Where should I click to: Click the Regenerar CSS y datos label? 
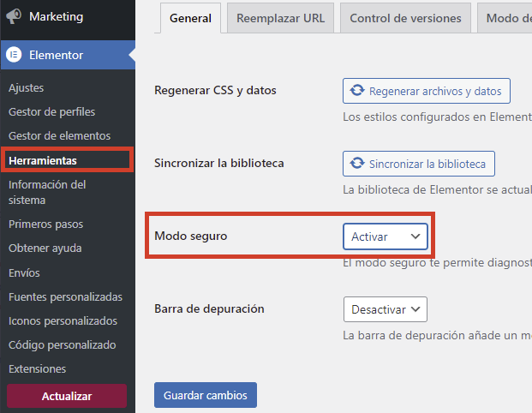(x=215, y=91)
